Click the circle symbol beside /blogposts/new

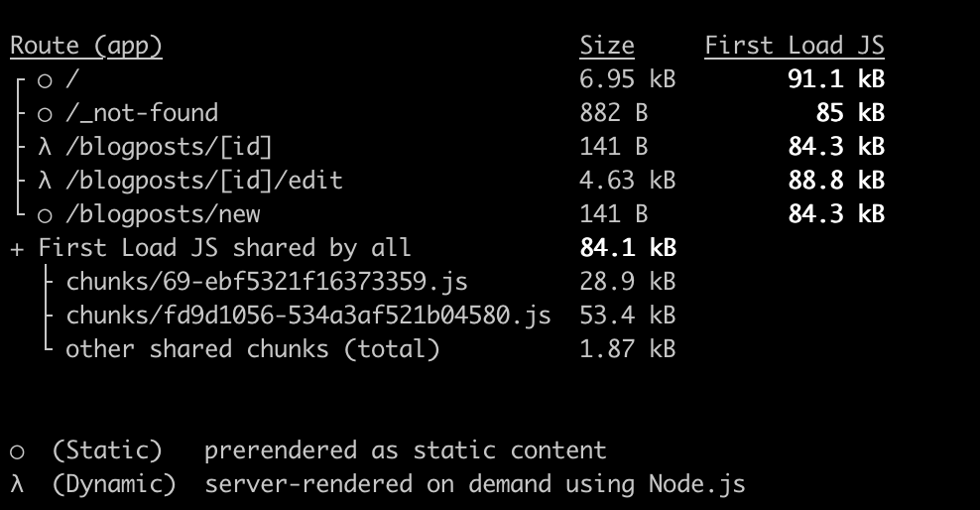[45, 216]
